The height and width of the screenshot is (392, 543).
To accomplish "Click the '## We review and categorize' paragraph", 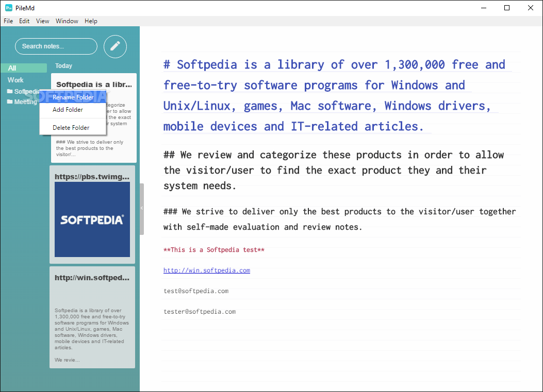I will (x=334, y=170).
